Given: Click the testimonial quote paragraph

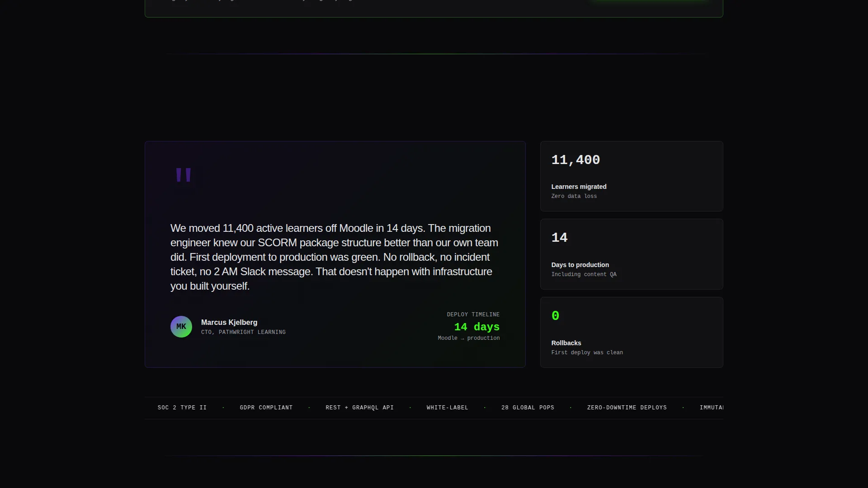Looking at the screenshot, I should (335, 257).
